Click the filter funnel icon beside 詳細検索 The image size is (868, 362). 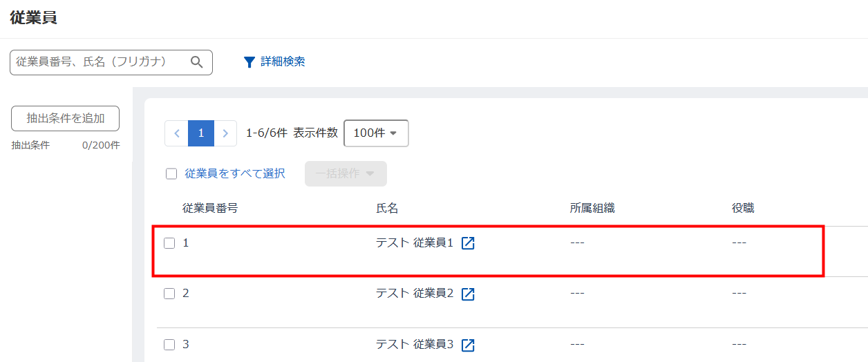249,62
